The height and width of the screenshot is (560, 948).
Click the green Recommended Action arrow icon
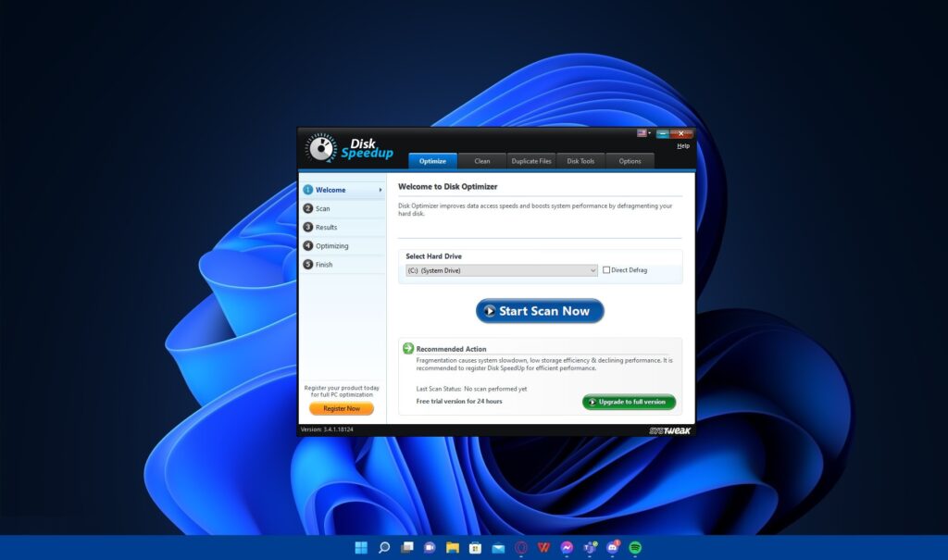pyautogui.click(x=408, y=348)
